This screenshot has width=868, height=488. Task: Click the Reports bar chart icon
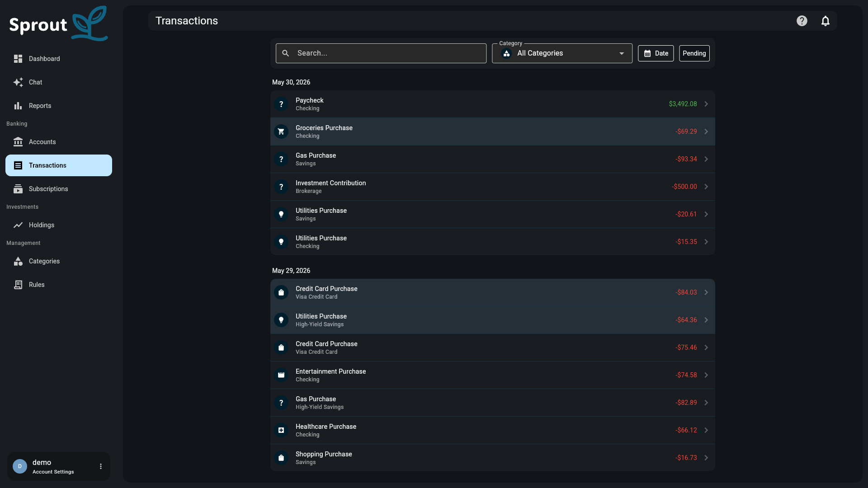click(18, 106)
